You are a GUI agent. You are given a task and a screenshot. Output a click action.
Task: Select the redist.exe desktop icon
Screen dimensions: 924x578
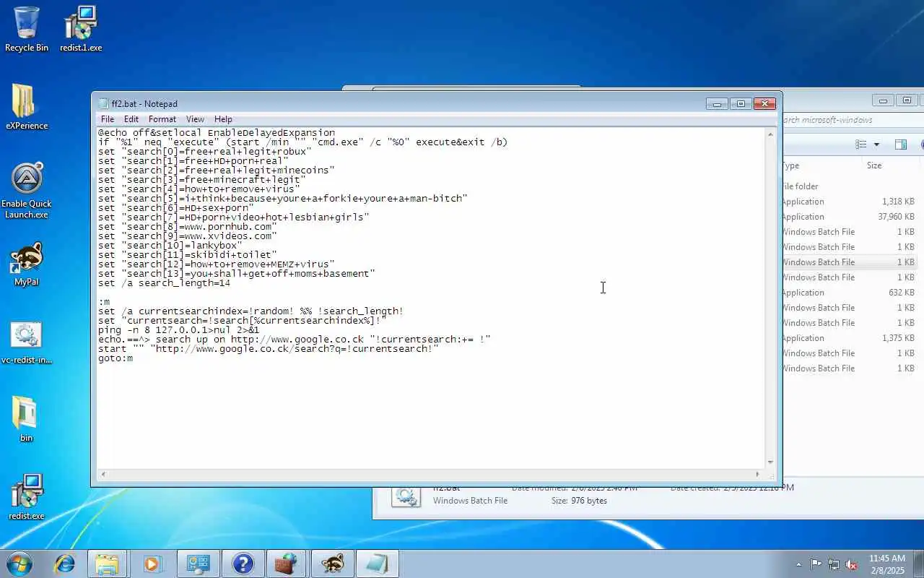point(27,497)
